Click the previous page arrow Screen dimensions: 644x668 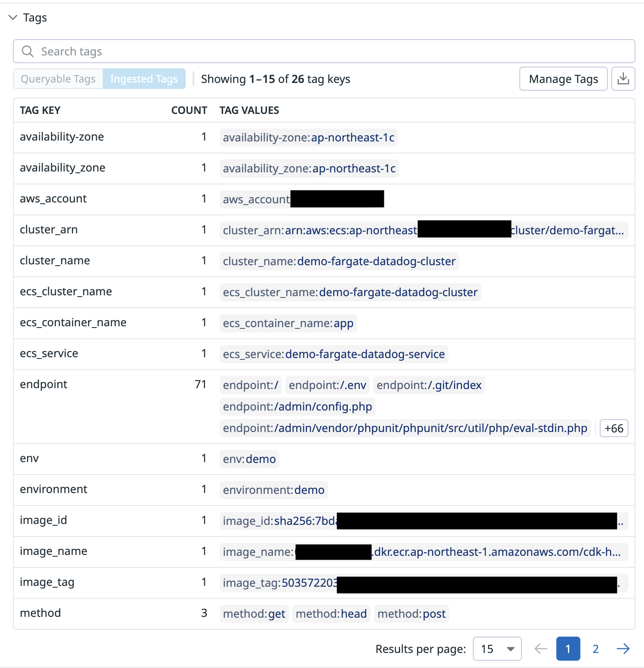[x=540, y=649]
